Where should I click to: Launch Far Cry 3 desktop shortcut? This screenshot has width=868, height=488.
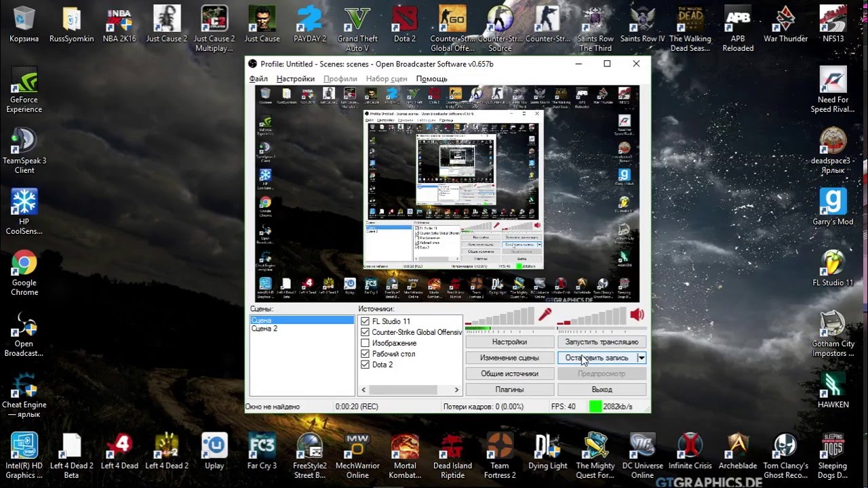(x=262, y=451)
